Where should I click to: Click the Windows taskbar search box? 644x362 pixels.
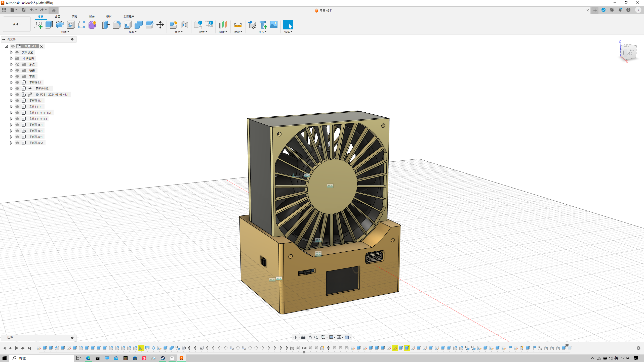point(42,358)
